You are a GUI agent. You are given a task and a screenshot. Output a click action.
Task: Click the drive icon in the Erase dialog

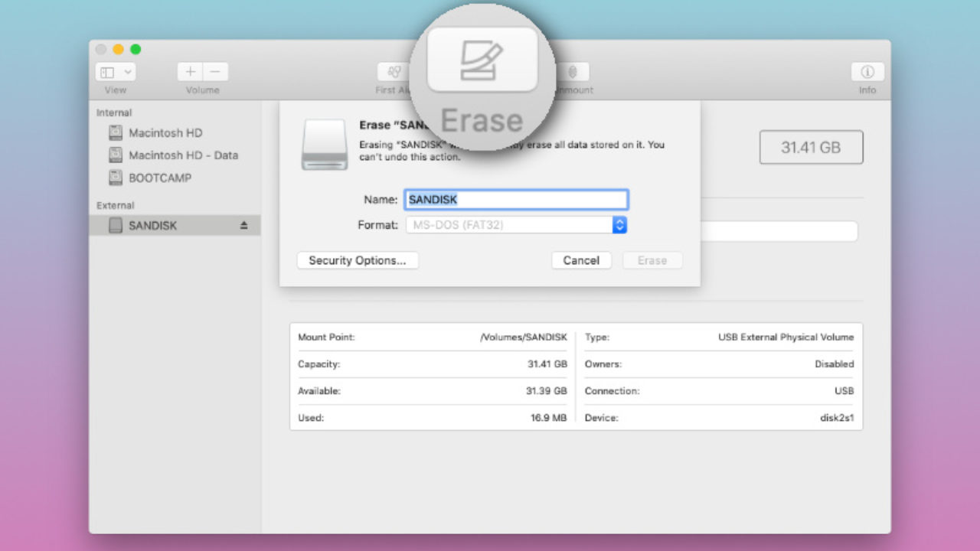325,145
